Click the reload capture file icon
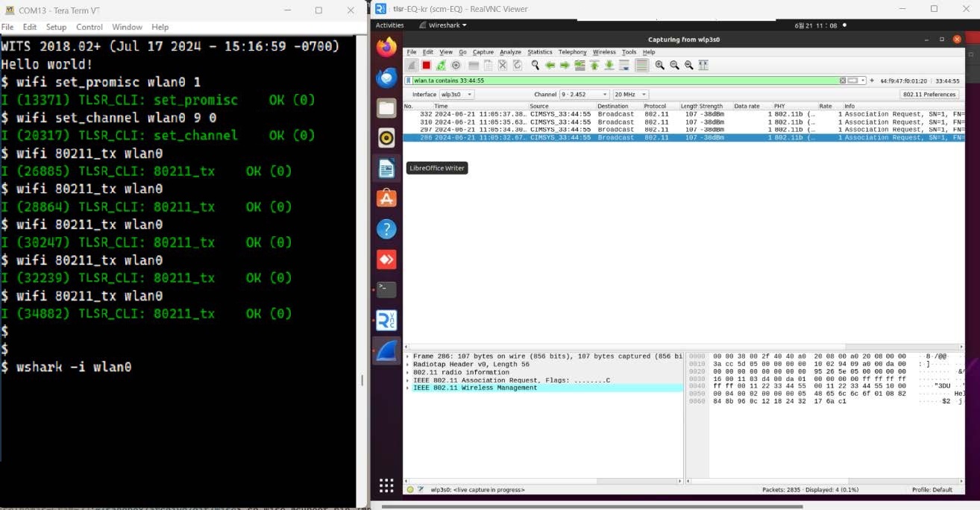 point(518,66)
